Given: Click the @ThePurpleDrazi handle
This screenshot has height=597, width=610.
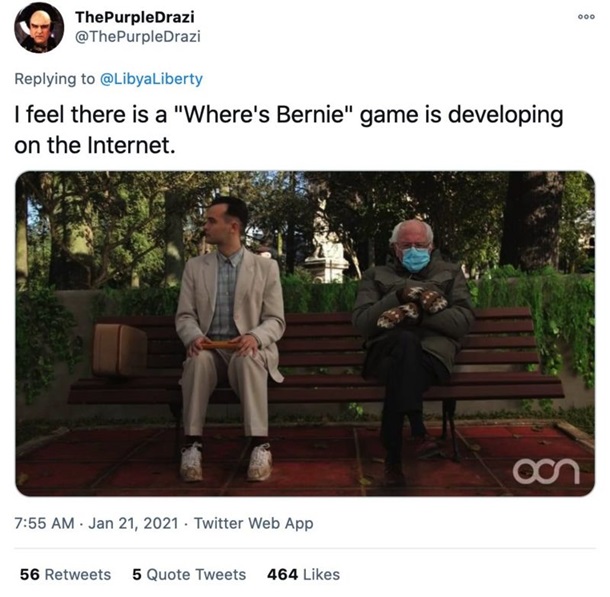Looking at the screenshot, I should pos(139,37).
